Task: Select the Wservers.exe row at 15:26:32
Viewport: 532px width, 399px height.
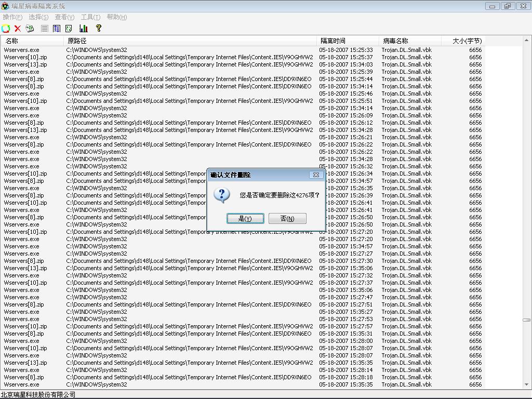Action: pos(243,166)
